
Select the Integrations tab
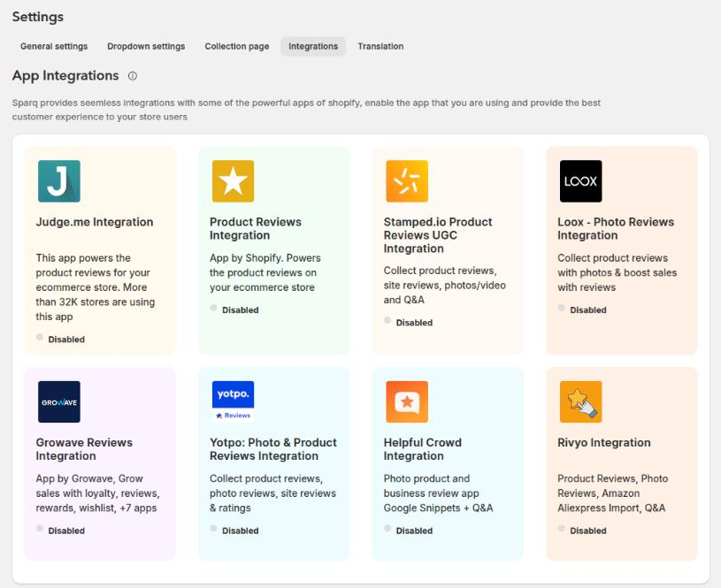pyautogui.click(x=313, y=47)
